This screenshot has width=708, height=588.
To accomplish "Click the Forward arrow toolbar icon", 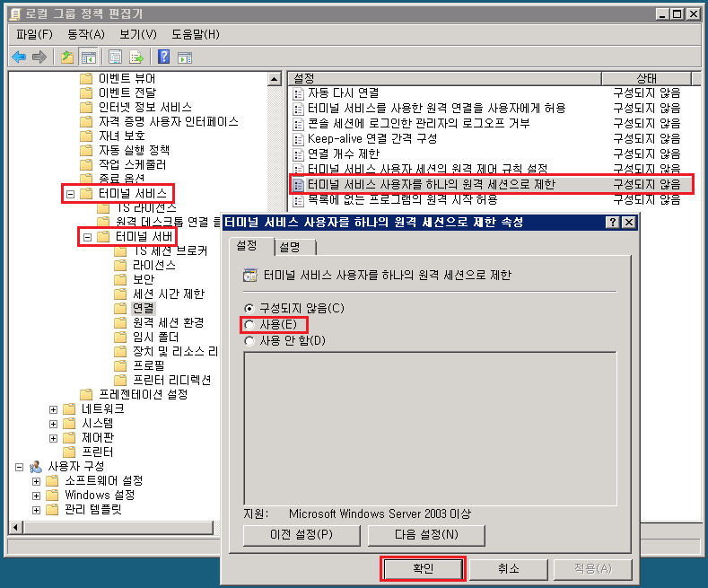I will [x=39, y=57].
